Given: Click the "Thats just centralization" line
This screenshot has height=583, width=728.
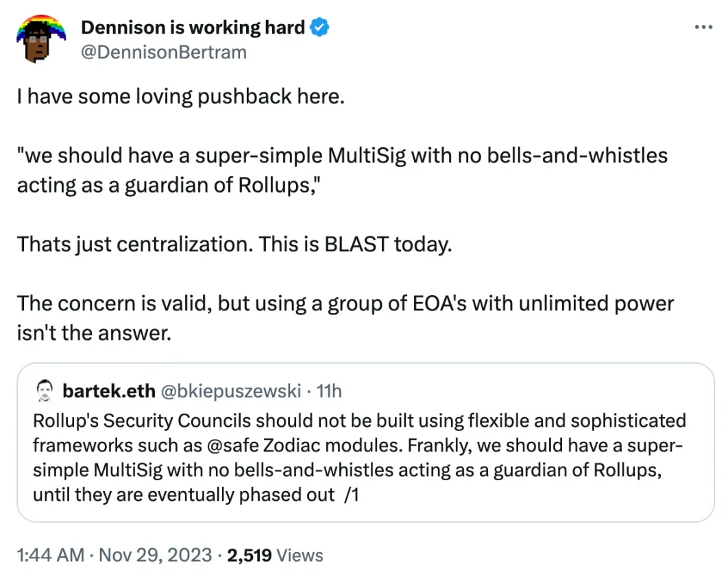Looking at the screenshot, I should click(234, 245).
